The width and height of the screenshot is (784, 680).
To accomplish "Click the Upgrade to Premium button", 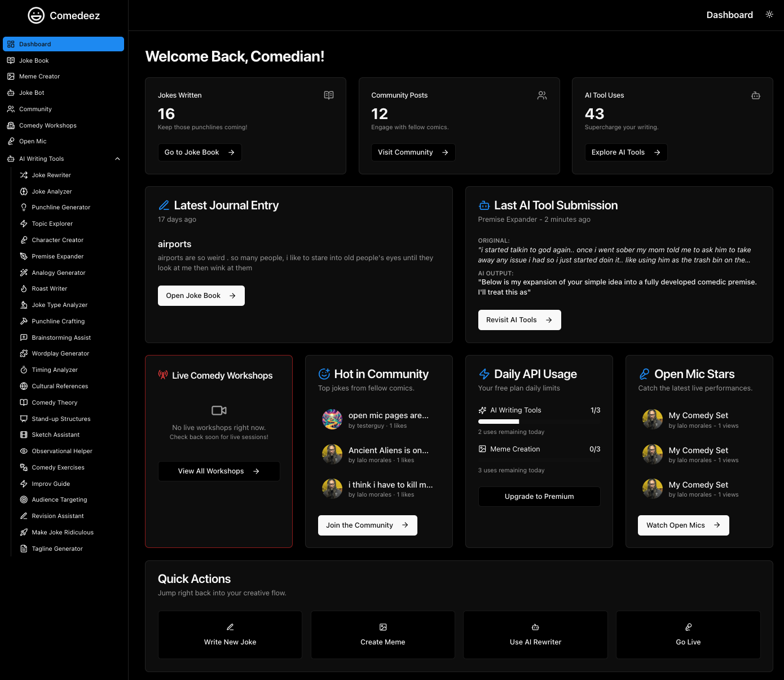I will tap(539, 497).
